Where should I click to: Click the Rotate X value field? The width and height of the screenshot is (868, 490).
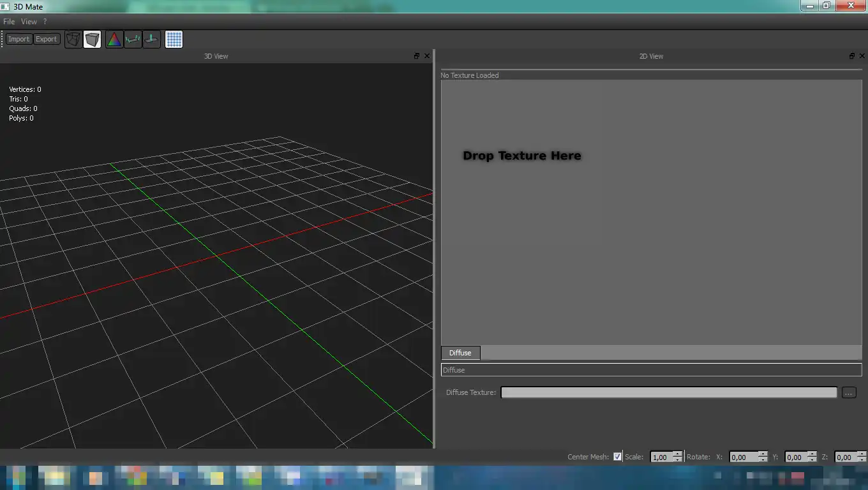[743, 457]
